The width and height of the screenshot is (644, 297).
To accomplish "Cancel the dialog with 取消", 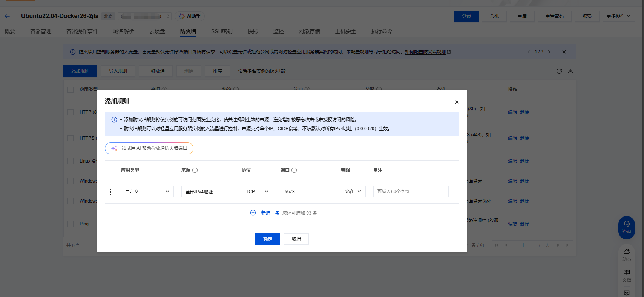I will click(x=296, y=239).
